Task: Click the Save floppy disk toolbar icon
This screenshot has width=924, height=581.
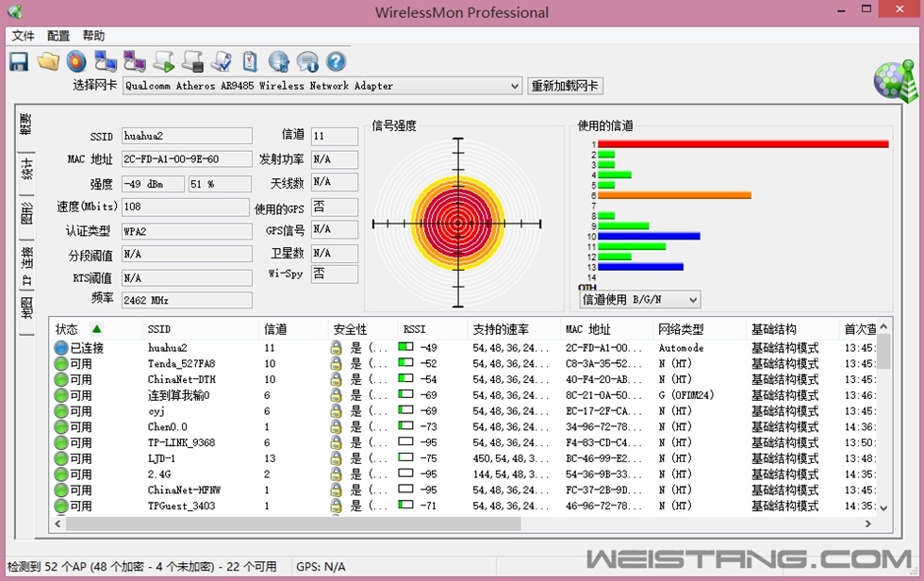Action: 19,62
